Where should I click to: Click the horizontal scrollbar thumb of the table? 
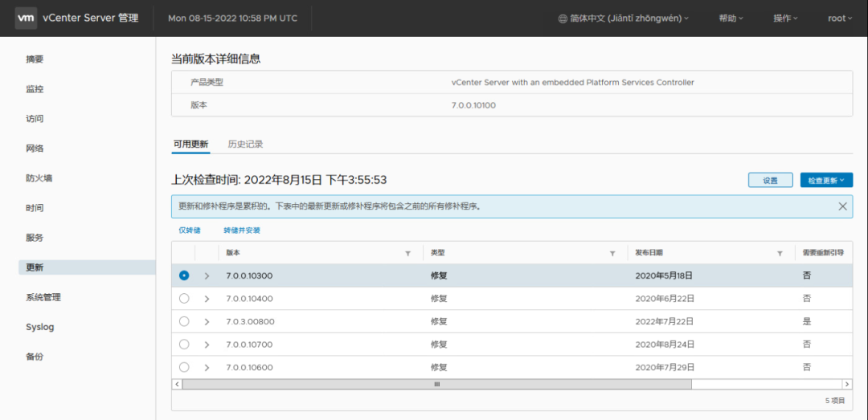[436, 384]
